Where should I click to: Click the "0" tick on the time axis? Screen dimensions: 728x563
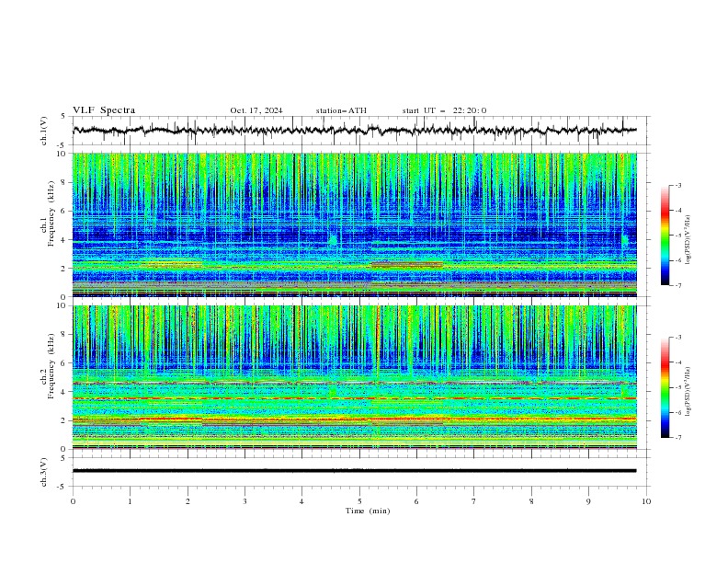click(x=73, y=501)
